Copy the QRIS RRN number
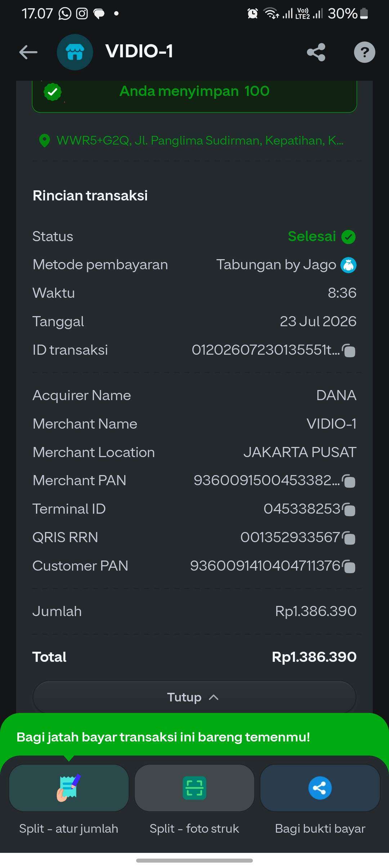This screenshot has width=389, height=868. click(349, 537)
